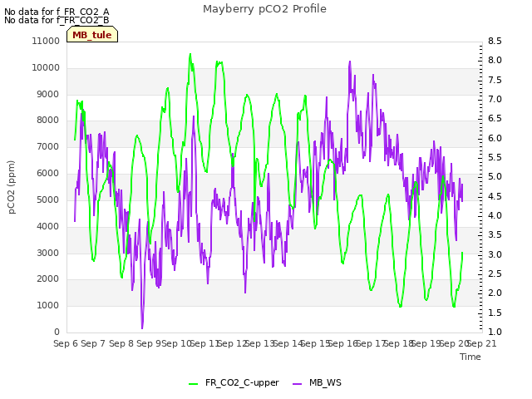This screenshot has width=532, height=399.
Task: Click the 7000 y-axis tick label
Action: pos(48,146)
